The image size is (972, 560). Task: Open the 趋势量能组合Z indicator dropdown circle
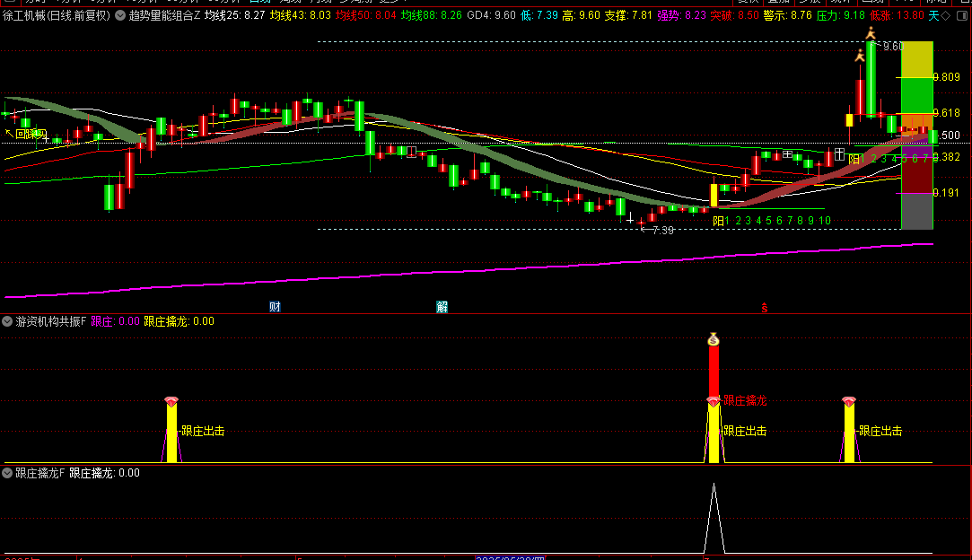click(x=120, y=15)
